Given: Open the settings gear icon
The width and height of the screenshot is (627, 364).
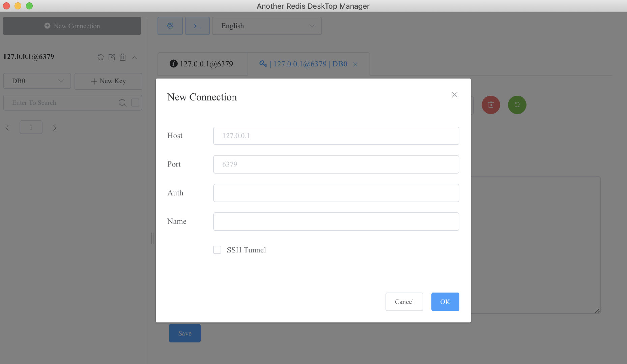Looking at the screenshot, I should coord(170,26).
